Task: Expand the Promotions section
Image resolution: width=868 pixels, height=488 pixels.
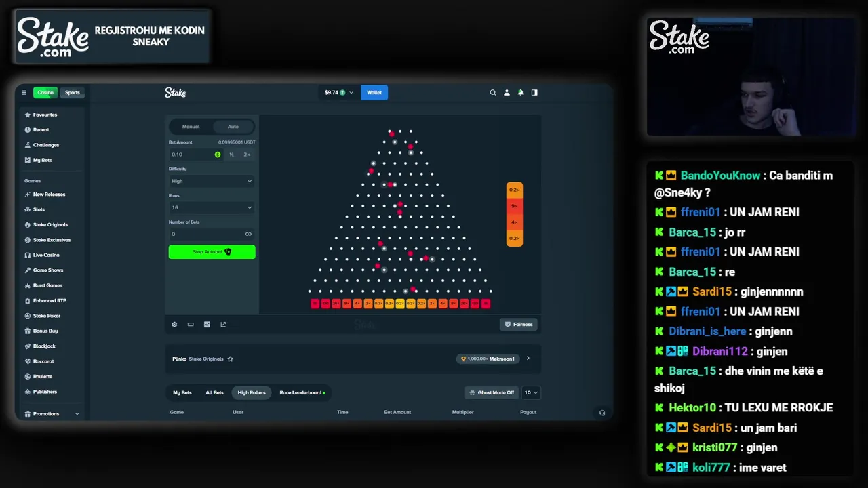Action: coord(52,413)
